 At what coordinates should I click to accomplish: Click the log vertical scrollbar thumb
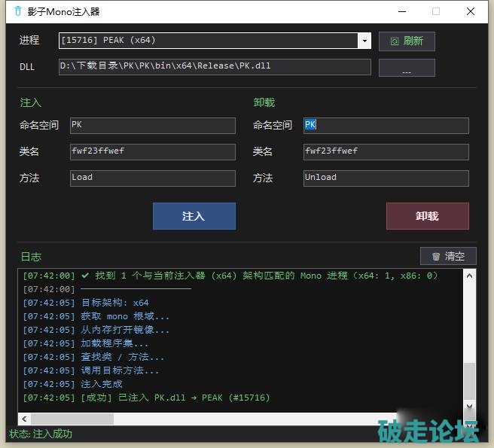(469, 381)
